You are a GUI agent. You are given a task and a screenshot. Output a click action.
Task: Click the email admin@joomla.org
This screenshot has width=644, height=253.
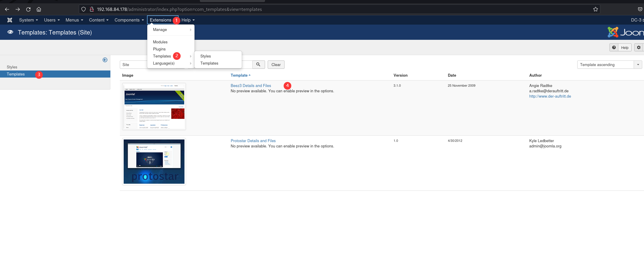click(x=545, y=146)
